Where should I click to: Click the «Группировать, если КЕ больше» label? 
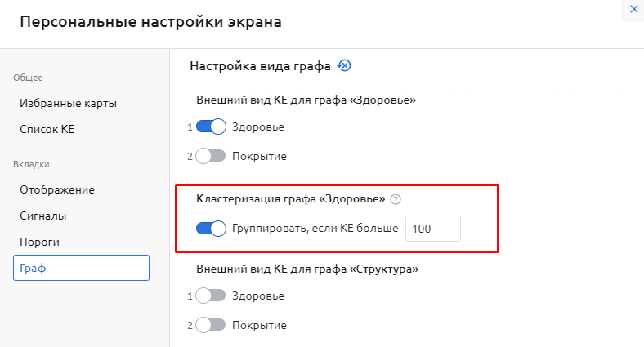(315, 229)
